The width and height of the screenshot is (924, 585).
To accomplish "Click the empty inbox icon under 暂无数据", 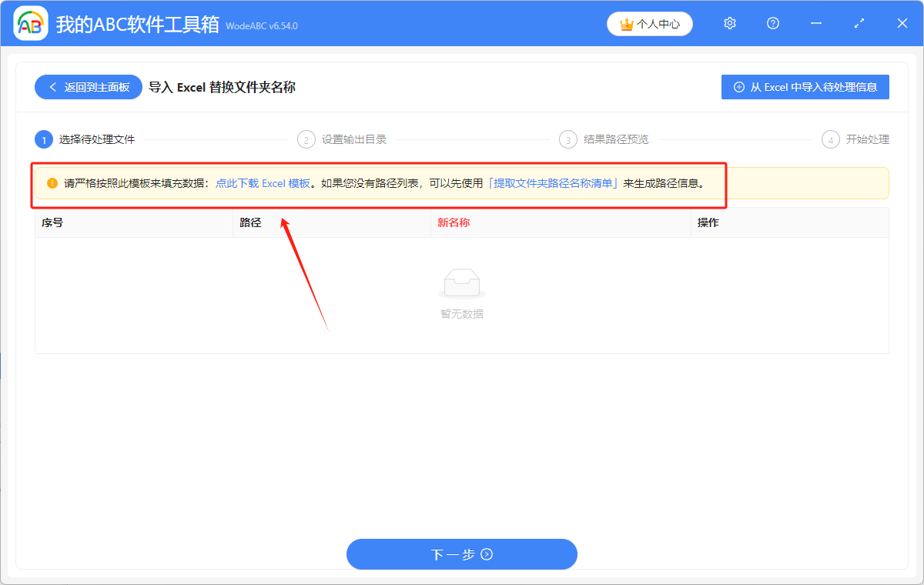I will 461,283.
